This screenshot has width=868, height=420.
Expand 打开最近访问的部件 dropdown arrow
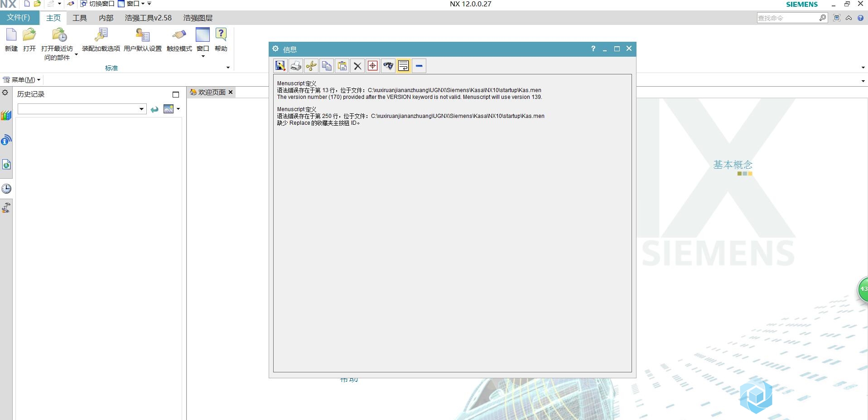[76, 55]
